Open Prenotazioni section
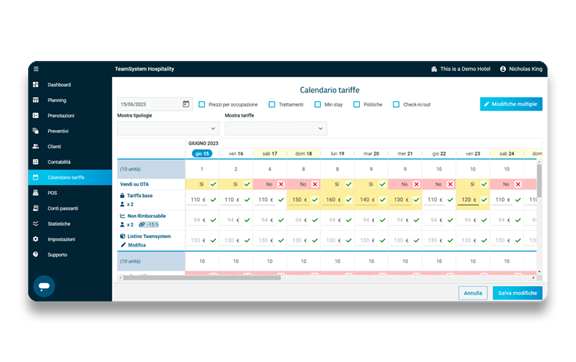Screen dimensions: 576x362 [x=61, y=116]
